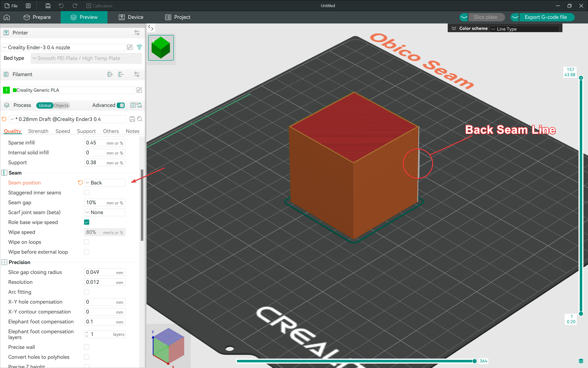Screen dimensions: 588x368
Task: Open filament settings sliders icon
Action: pyautogui.click(x=137, y=75)
